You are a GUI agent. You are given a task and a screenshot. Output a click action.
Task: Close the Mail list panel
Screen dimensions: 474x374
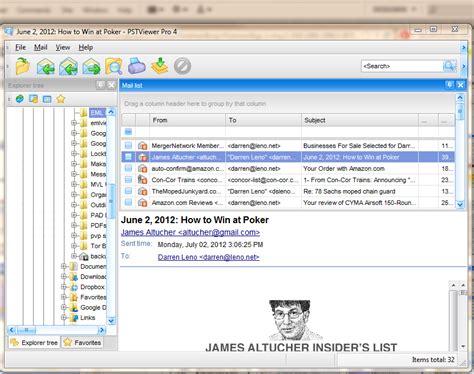461,85
